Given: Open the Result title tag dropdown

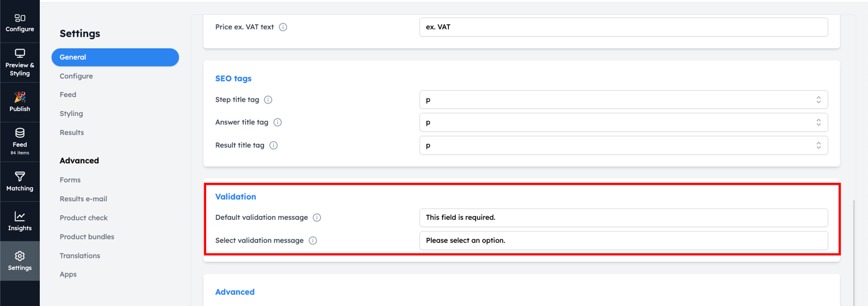Looking at the screenshot, I should [x=624, y=146].
